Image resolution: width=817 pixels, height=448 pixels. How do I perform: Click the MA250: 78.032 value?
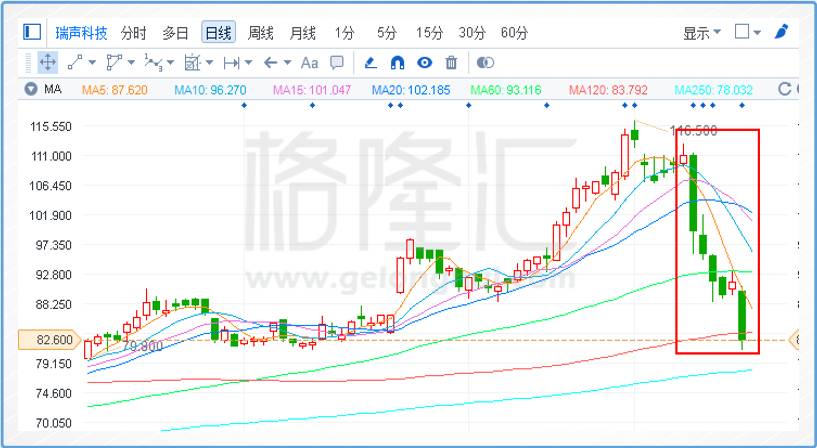click(x=713, y=90)
